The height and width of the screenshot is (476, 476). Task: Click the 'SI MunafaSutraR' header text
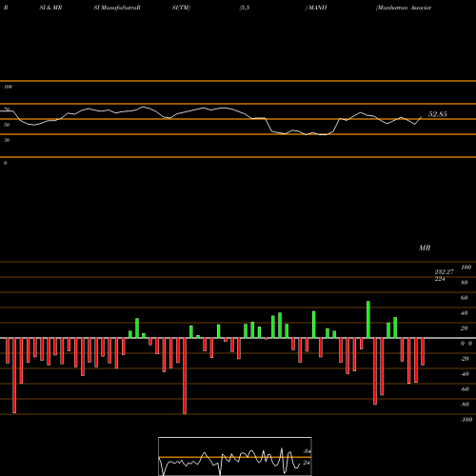117,8
